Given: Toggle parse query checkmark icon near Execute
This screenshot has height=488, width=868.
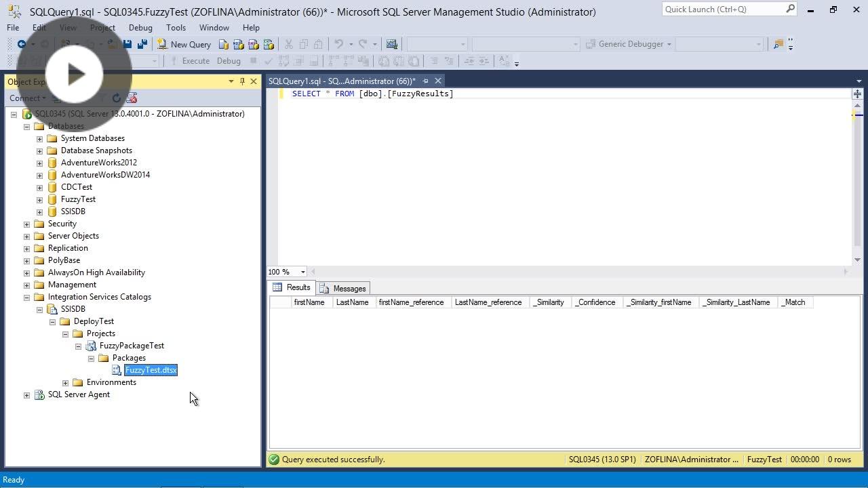Looking at the screenshot, I should click(x=267, y=61).
